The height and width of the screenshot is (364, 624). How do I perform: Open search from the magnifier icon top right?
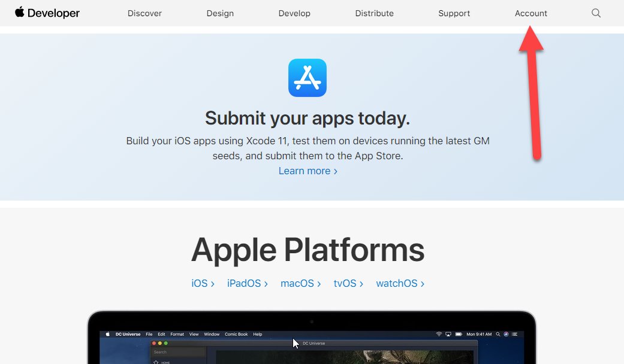(596, 13)
